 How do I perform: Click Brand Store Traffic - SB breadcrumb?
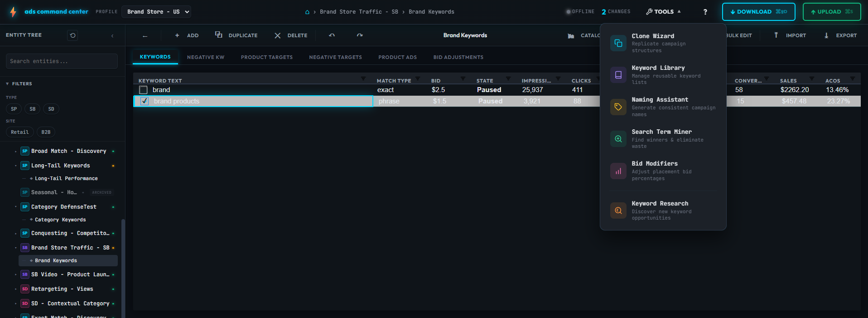(x=359, y=12)
